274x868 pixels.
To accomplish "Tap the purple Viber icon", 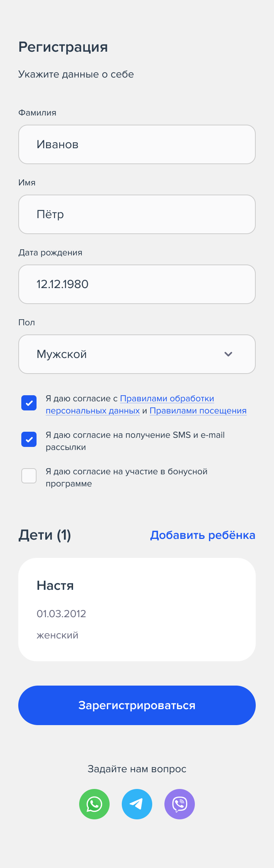I will (x=180, y=804).
